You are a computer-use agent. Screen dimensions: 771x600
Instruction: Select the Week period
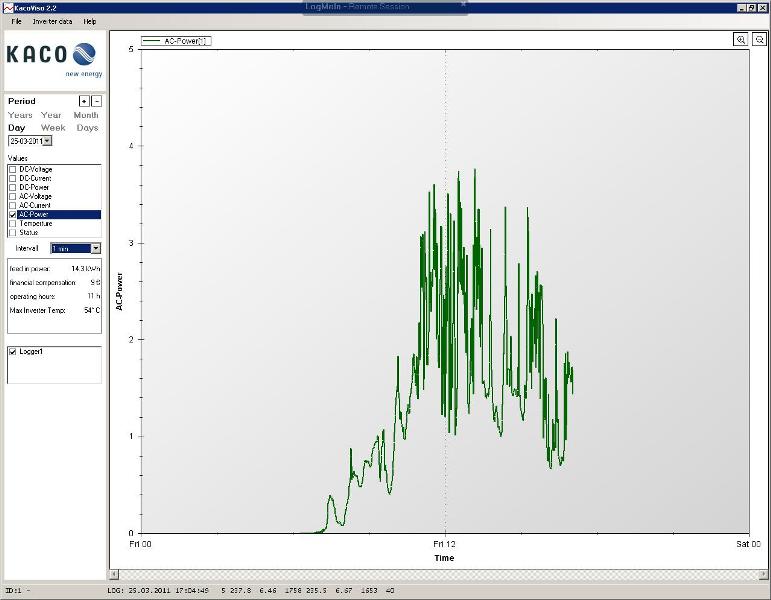[x=53, y=128]
